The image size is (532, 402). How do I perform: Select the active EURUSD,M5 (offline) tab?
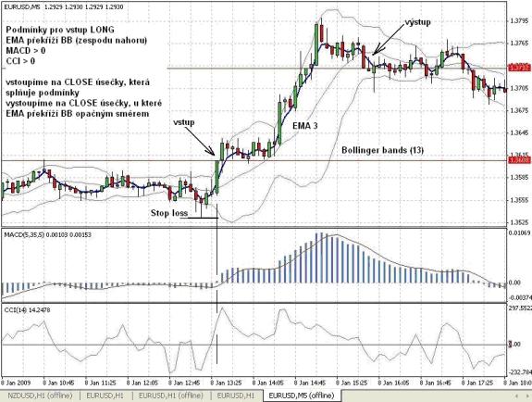(302, 396)
